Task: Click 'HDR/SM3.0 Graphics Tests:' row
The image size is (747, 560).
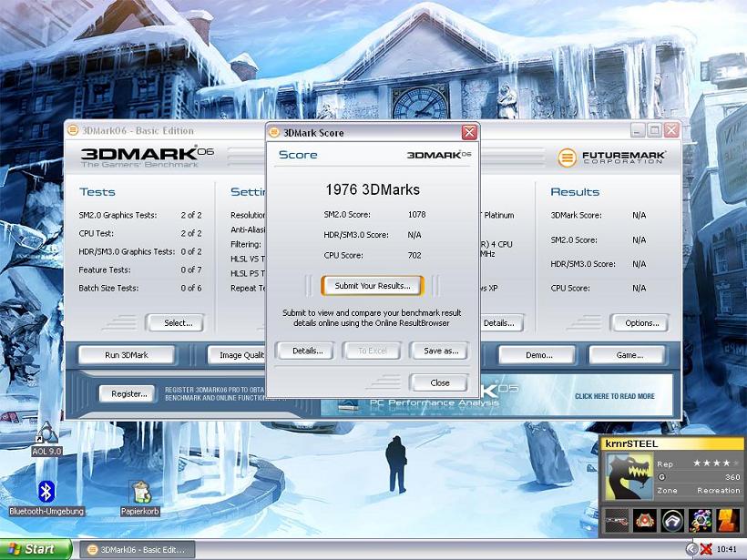Action: tap(140, 251)
